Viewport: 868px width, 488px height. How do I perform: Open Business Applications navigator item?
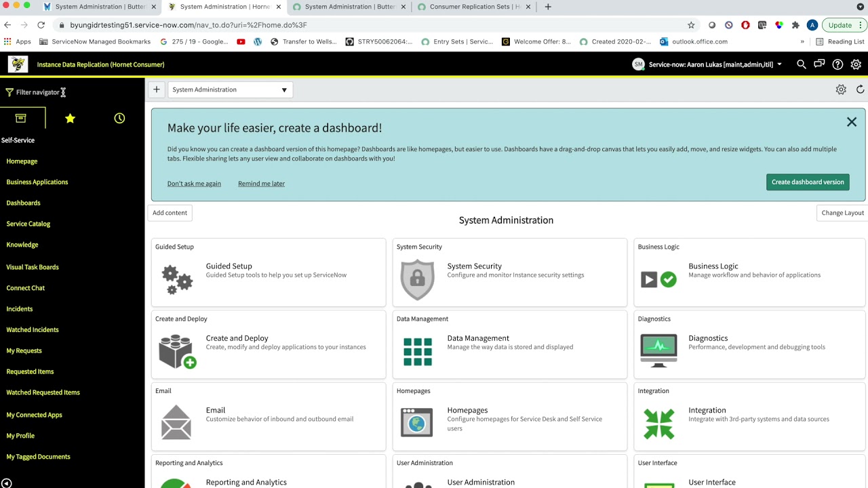37,182
